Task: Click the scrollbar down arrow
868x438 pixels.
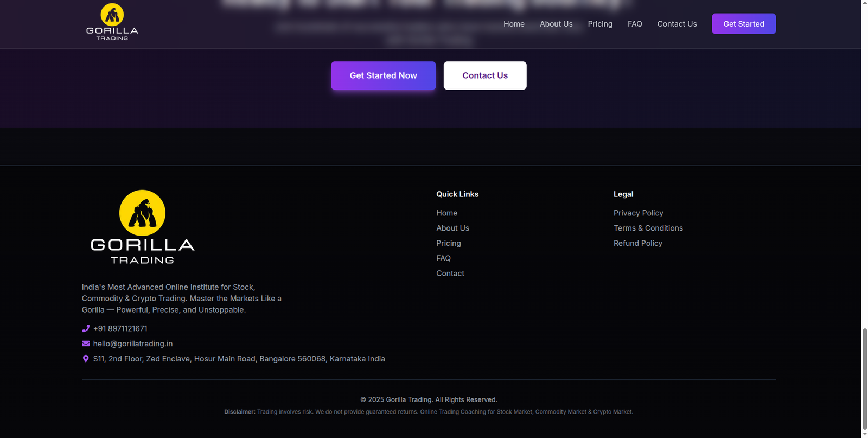Action: tap(865, 434)
